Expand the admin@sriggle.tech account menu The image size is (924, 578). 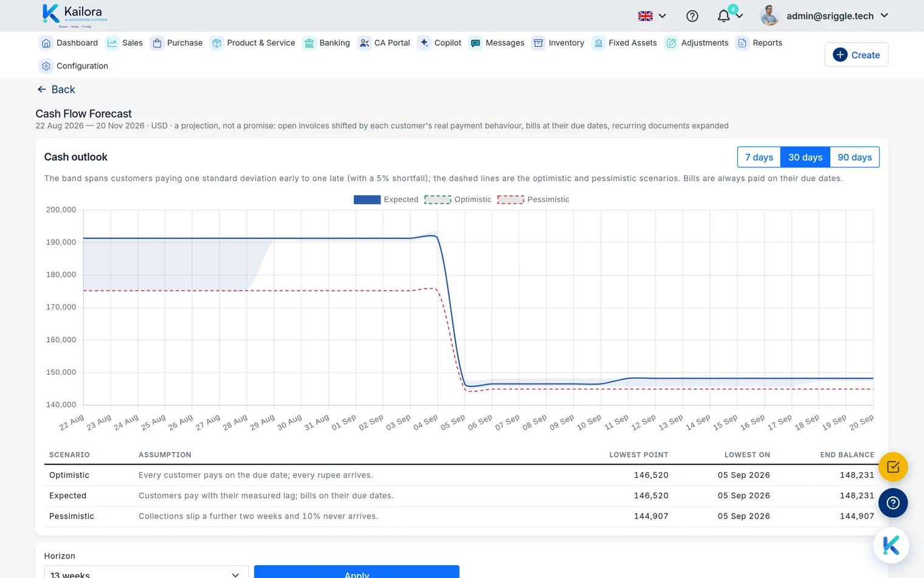point(838,16)
